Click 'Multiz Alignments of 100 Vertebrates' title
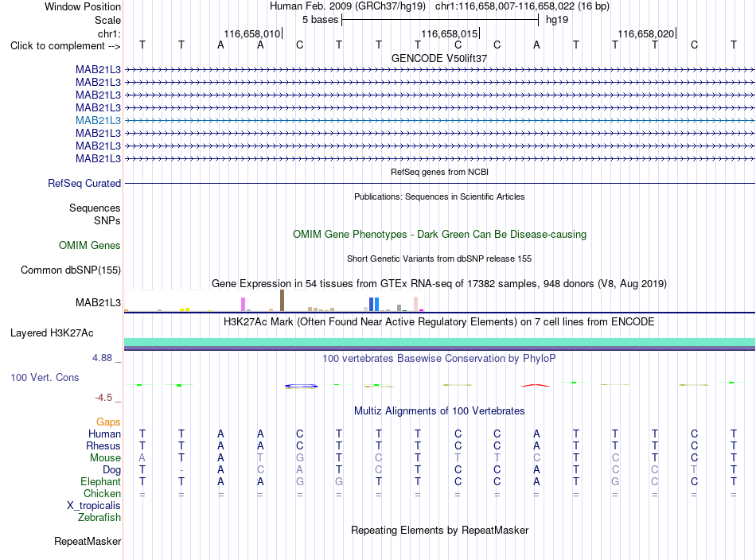This screenshot has height=560, width=756. coord(439,410)
